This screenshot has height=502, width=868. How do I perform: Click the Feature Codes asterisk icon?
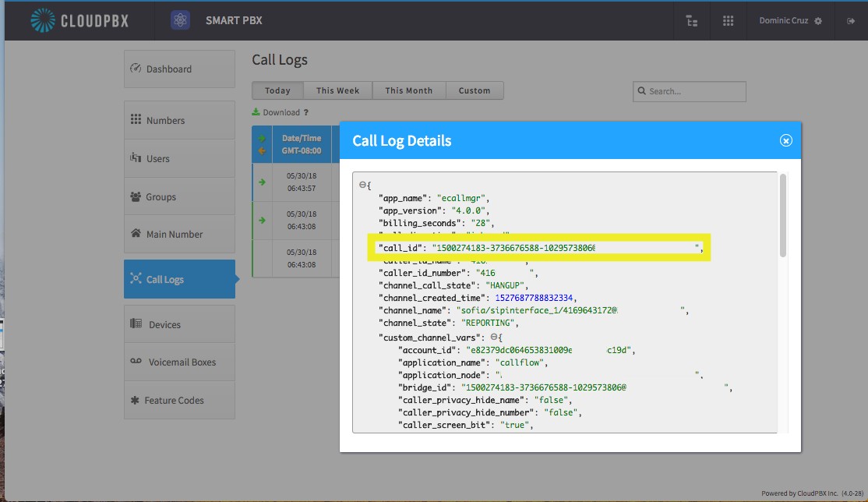pyautogui.click(x=135, y=399)
